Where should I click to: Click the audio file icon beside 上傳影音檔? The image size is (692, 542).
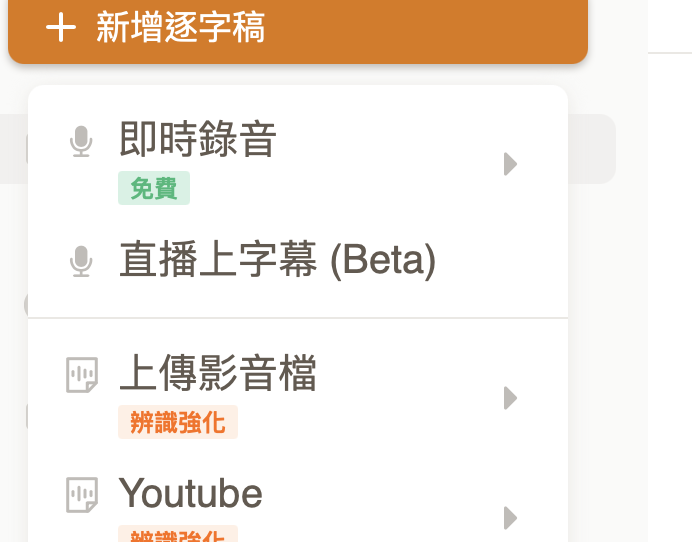[x=82, y=375]
